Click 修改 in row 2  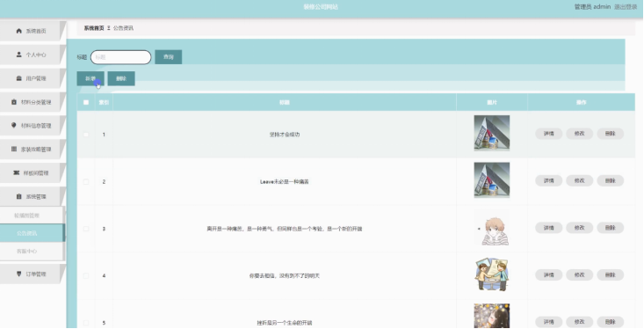pos(579,180)
